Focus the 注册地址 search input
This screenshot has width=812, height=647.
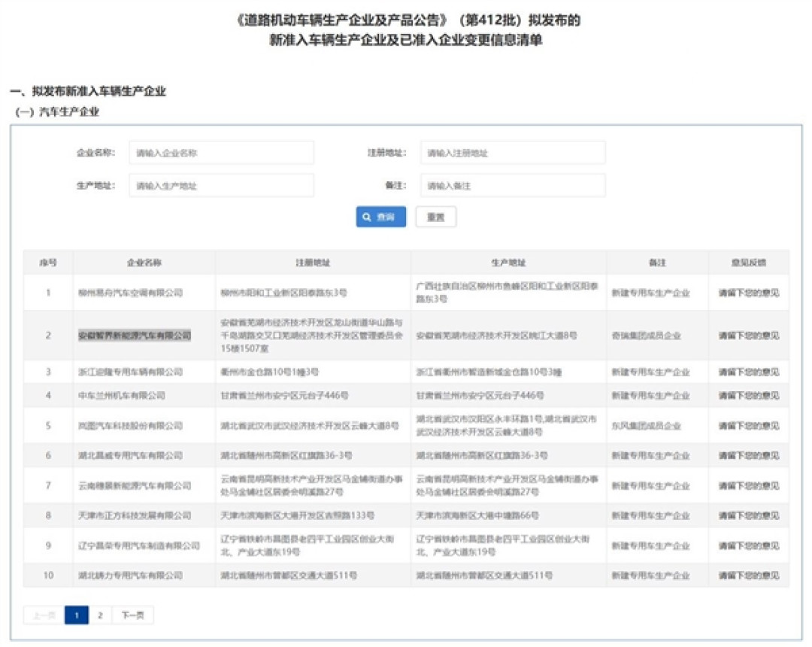[x=513, y=153]
